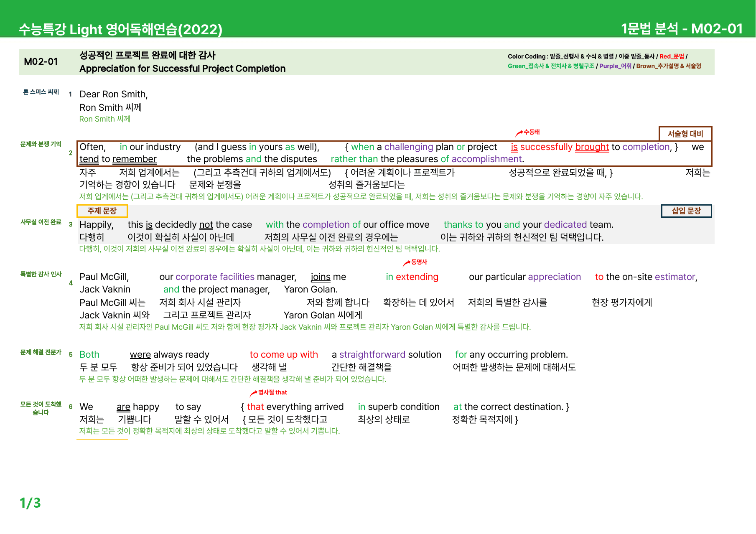Click the word 'Happily,' in sentence 3

(97, 225)
